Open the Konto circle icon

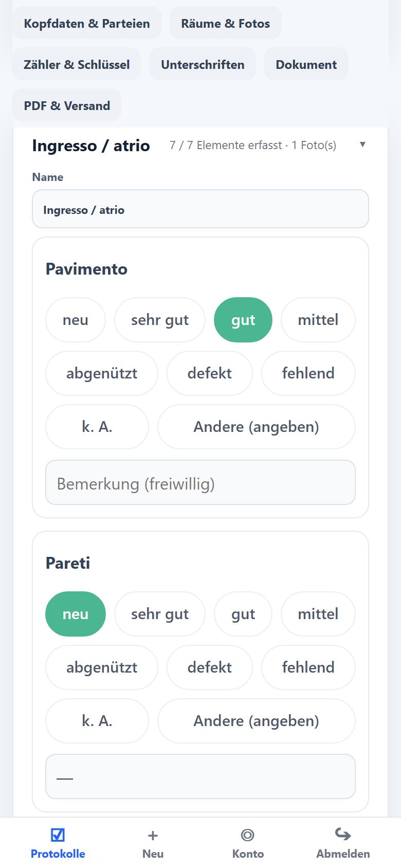pos(247,835)
